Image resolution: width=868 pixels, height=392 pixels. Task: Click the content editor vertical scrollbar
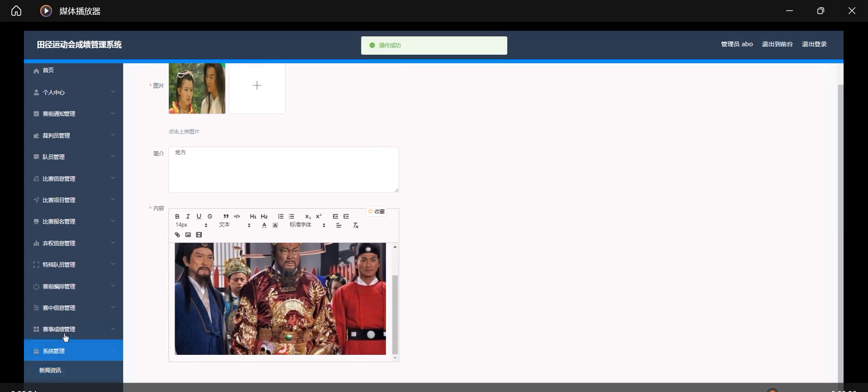395,314
